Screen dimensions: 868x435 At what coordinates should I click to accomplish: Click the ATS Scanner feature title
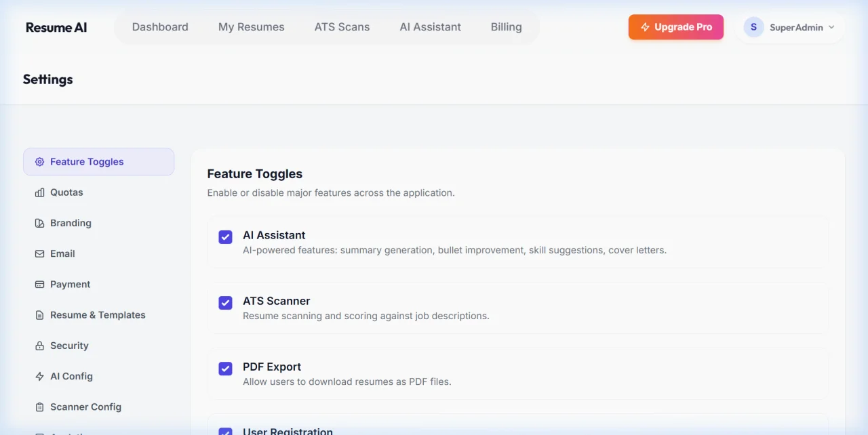pyautogui.click(x=277, y=301)
